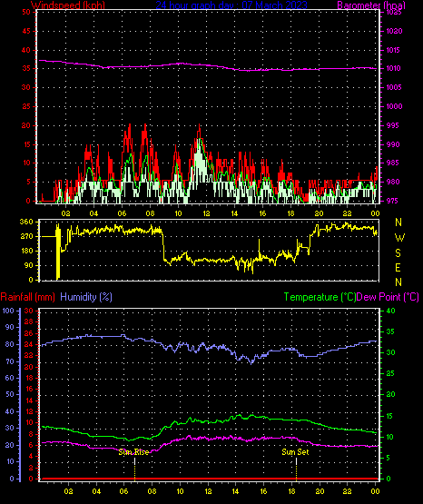Click 1005 on the barometer axis

click(x=394, y=87)
